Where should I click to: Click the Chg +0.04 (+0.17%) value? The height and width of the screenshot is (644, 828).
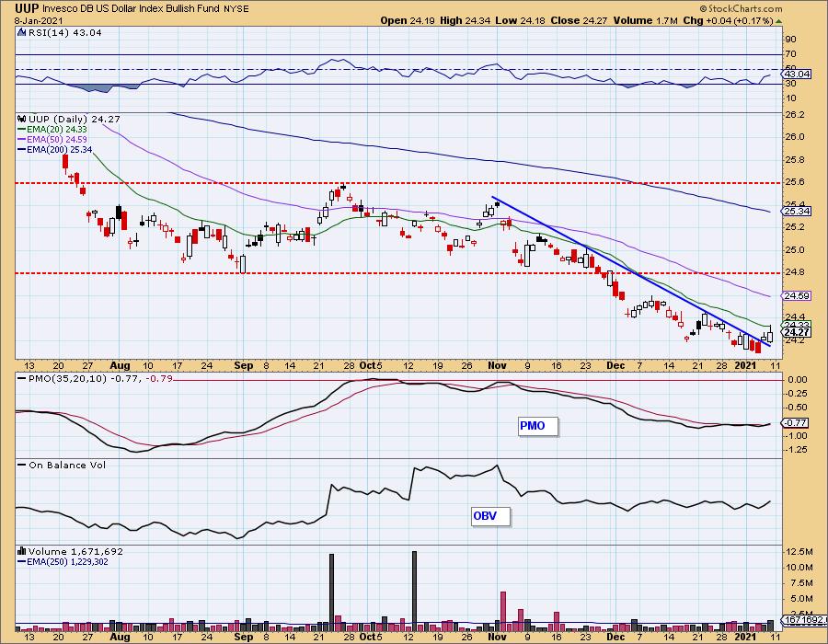coord(729,20)
